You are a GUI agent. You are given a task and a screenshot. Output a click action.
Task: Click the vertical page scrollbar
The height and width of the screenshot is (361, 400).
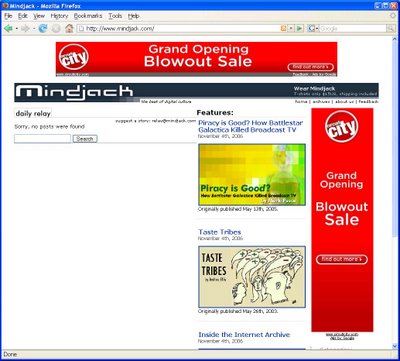395,193
